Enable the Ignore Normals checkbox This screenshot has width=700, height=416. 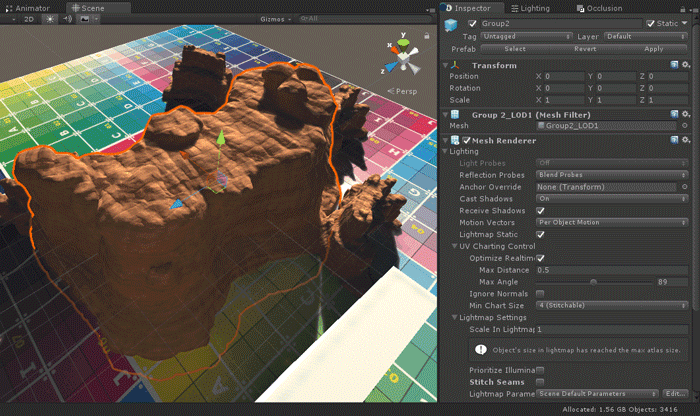click(x=541, y=293)
